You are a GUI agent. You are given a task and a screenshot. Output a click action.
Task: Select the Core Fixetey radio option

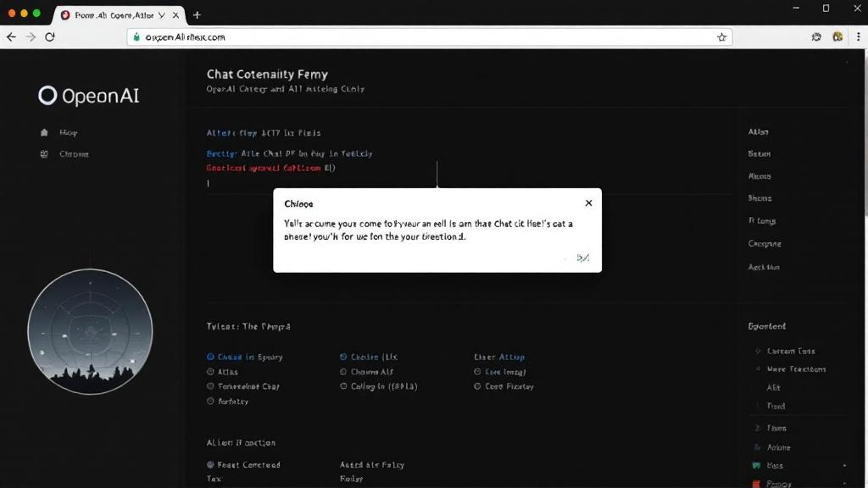tap(477, 386)
